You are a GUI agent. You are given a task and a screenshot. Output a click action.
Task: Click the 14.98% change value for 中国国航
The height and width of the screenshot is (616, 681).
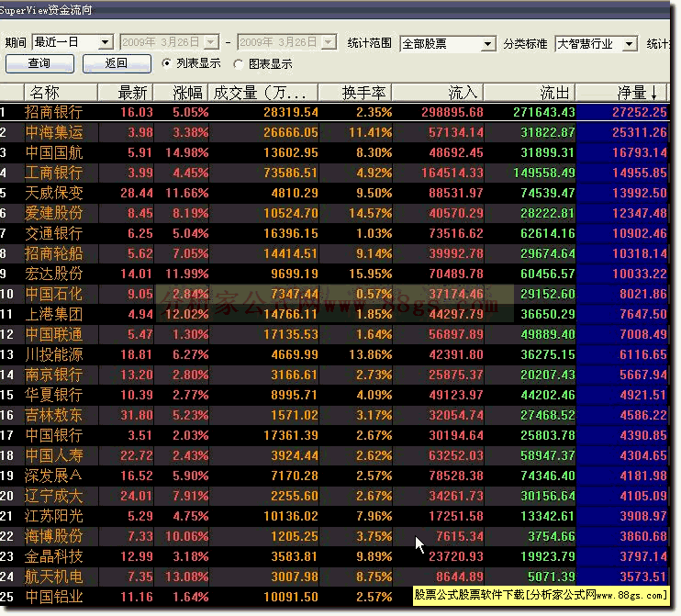point(186,152)
